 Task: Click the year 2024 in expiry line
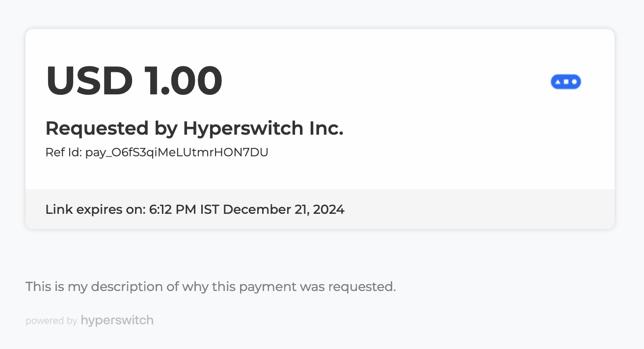pos(328,210)
